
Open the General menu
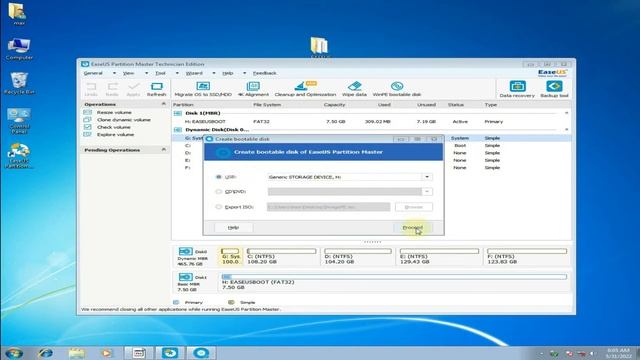[x=93, y=73]
